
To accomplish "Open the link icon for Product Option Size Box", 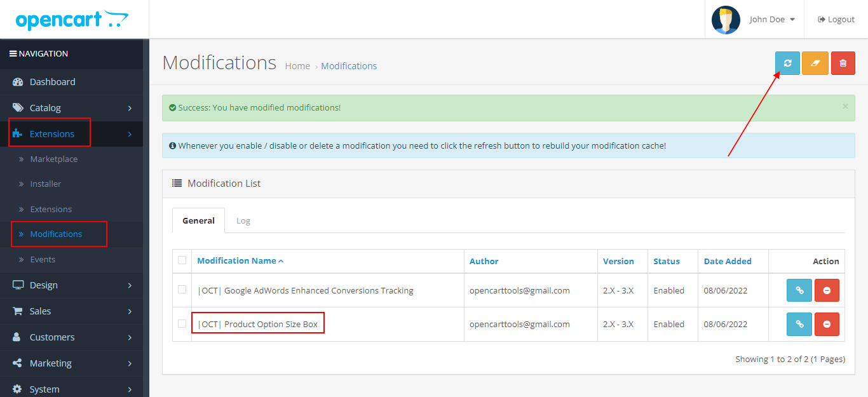I will pyautogui.click(x=799, y=324).
